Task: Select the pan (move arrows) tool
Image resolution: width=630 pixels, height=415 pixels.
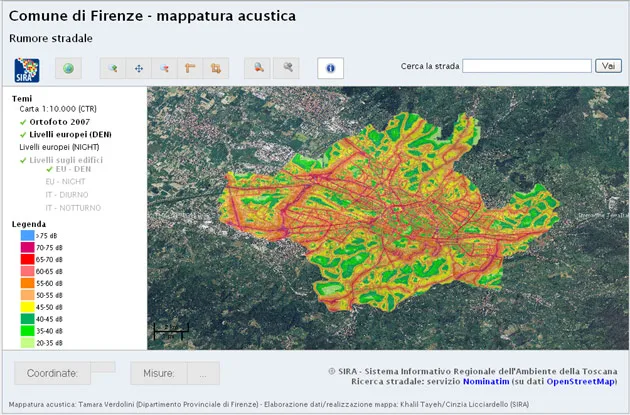Action: (x=139, y=68)
